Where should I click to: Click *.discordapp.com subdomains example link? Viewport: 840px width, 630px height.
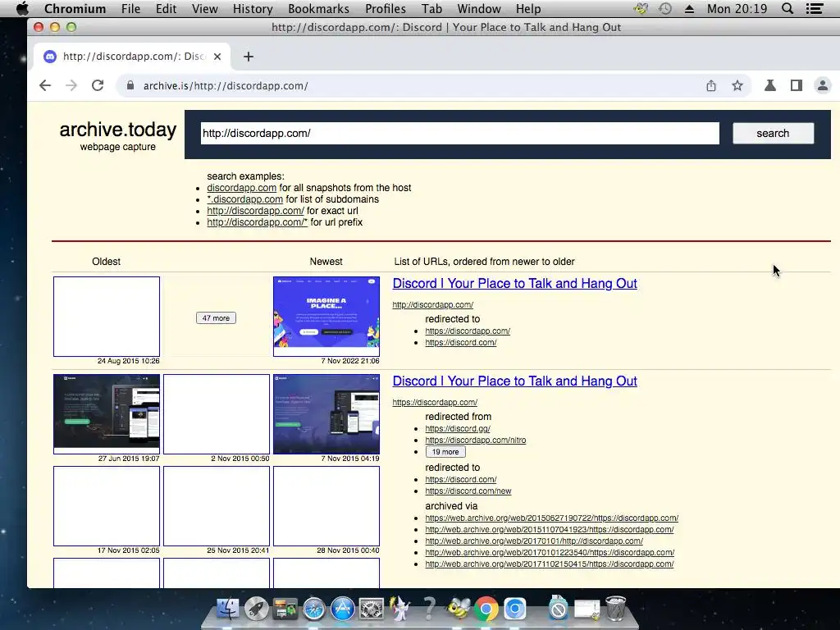tap(244, 199)
